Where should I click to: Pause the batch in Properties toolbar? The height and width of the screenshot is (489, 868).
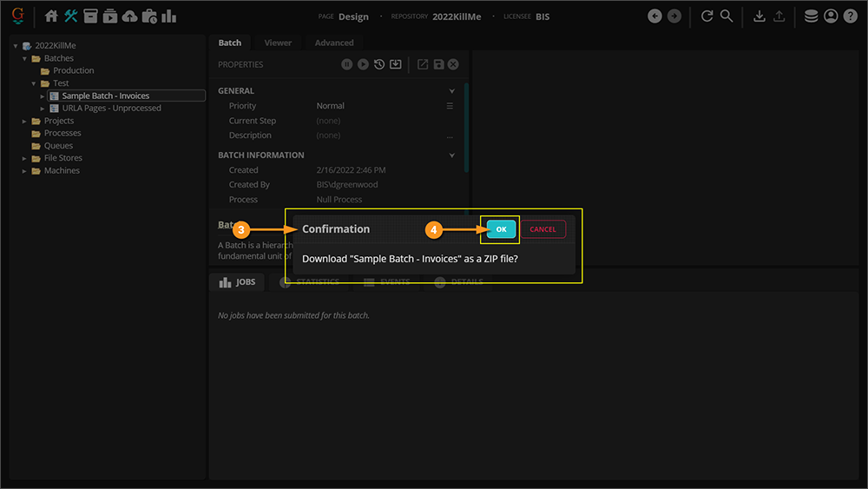tap(346, 64)
